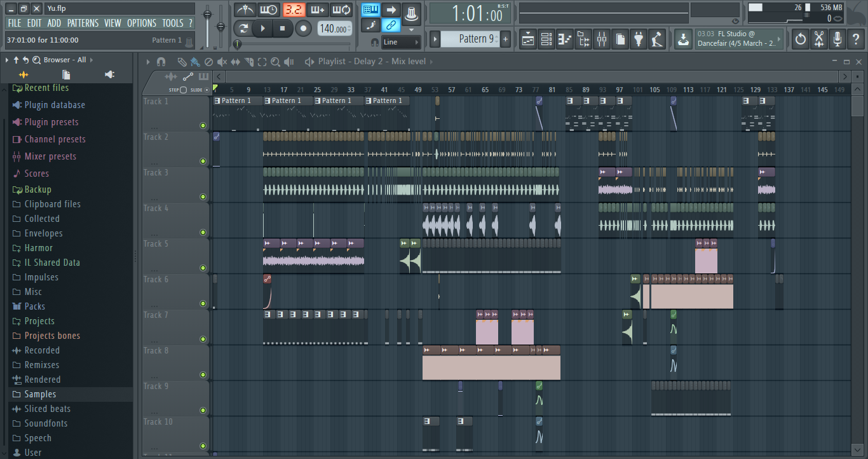This screenshot has height=459, width=868.
Task: Click the main volume slider
Action: (207, 25)
